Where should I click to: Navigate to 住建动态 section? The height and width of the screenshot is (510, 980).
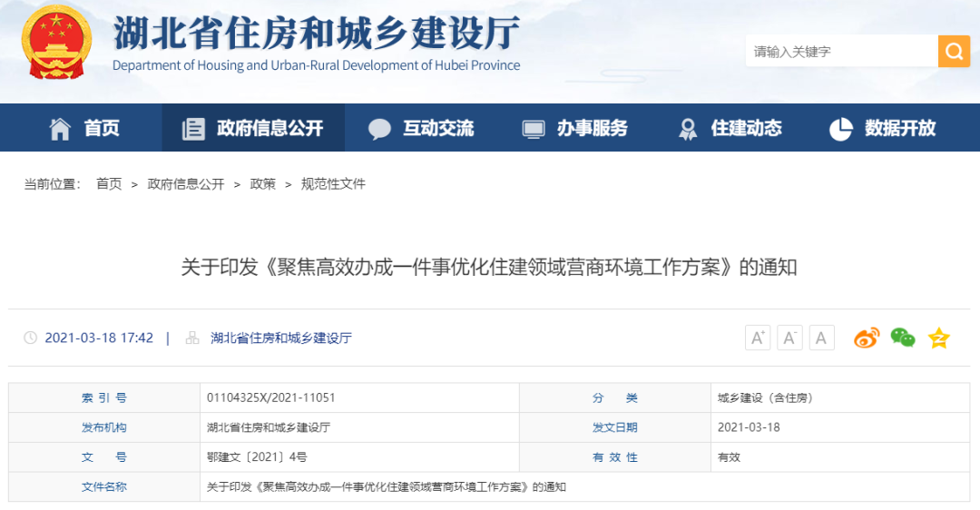coord(730,129)
